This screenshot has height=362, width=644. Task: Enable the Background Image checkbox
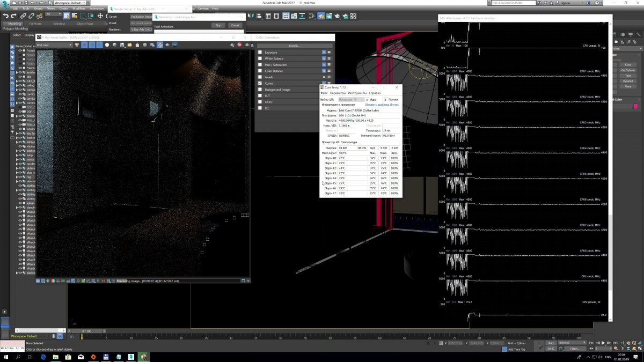click(260, 90)
